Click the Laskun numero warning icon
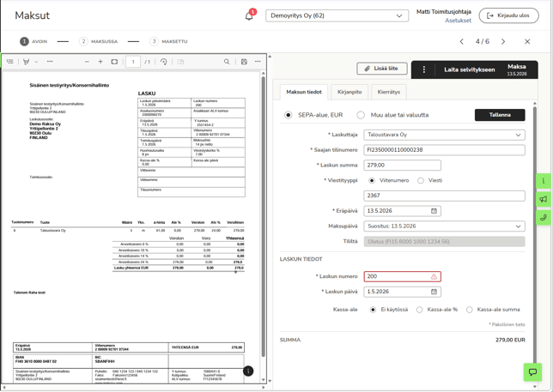This screenshot has width=553, height=392. tap(434, 276)
